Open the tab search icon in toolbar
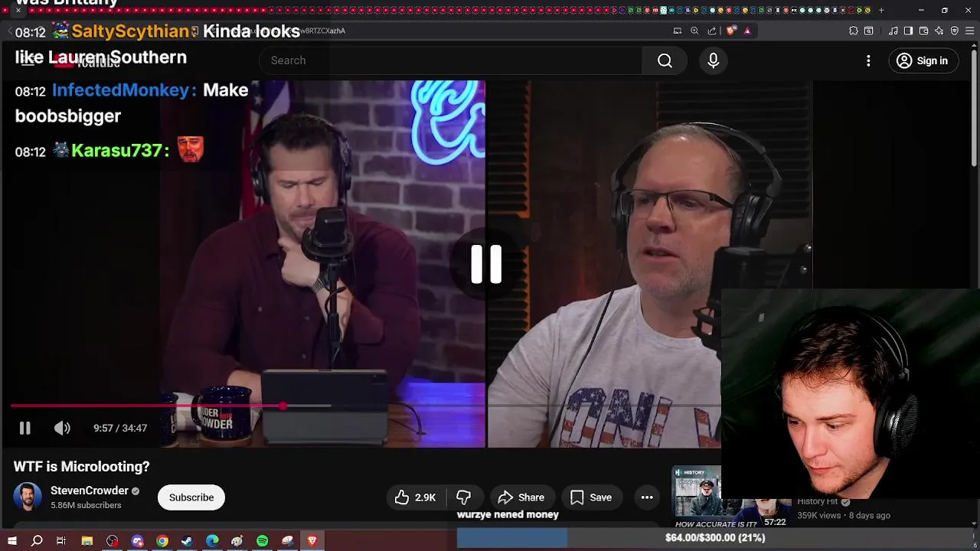Screen dimensions: 980x551 (869, 31)
